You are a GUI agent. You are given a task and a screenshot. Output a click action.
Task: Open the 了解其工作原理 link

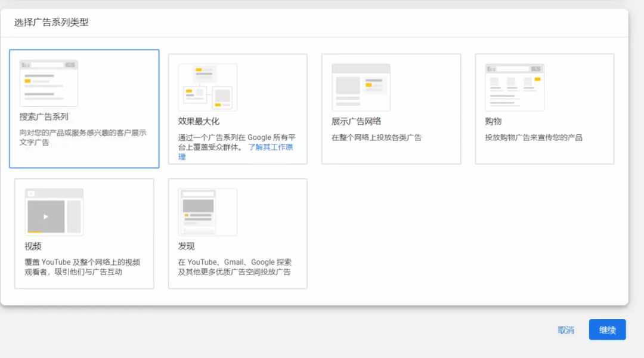click(270, 147)
